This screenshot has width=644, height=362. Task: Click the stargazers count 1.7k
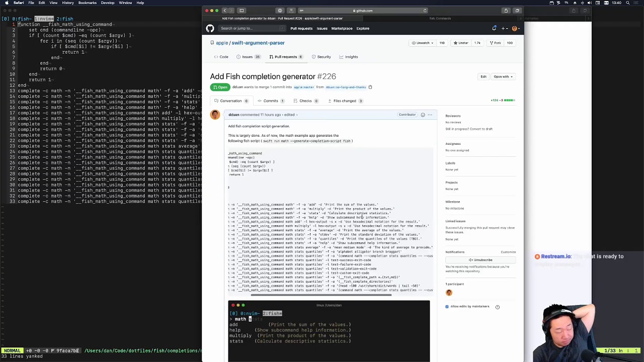pyautogui.click(x=477, y=43)
